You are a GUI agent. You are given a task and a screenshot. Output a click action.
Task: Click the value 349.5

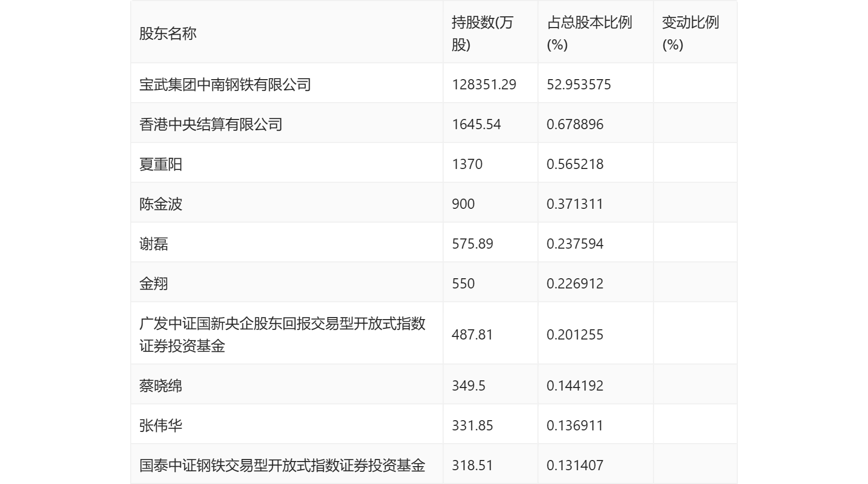pos(469,385)
